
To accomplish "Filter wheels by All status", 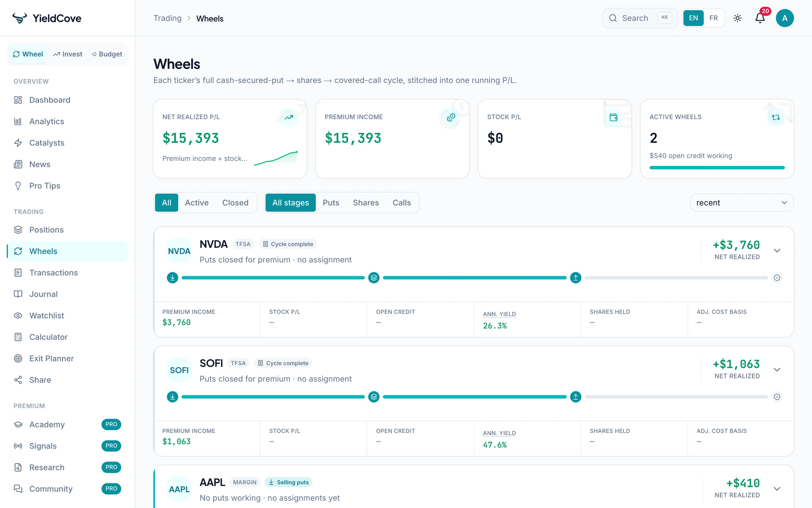I will point(166,203).
